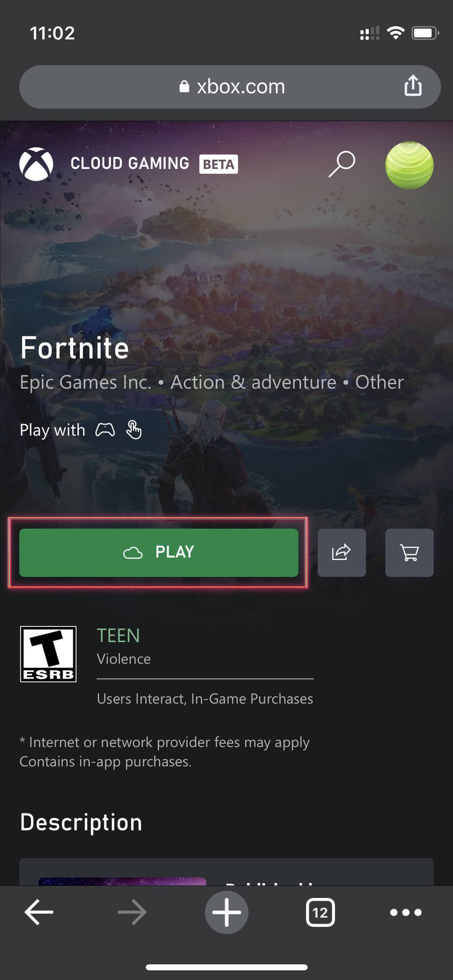Screen dimensions: 453x980
Task: Show the 12 open tabs
Action: click(320, 912)
